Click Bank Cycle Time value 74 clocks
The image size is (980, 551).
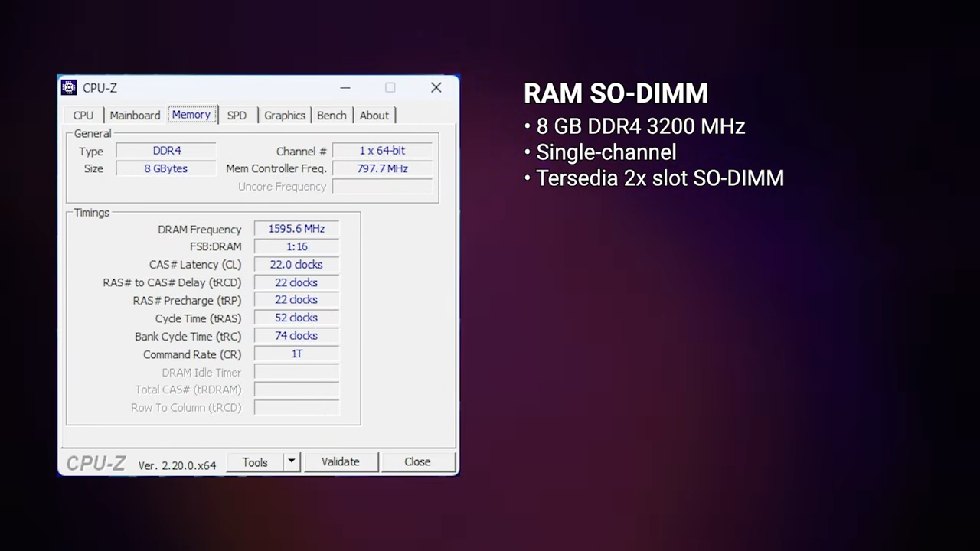[x=296, y=336]
